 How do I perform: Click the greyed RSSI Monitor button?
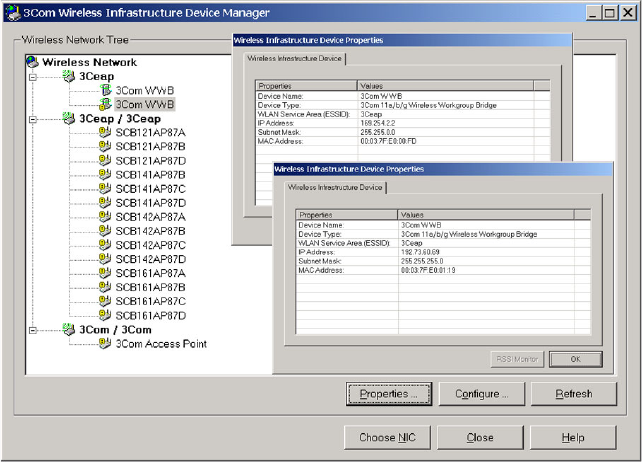click(x=517, y=359)
